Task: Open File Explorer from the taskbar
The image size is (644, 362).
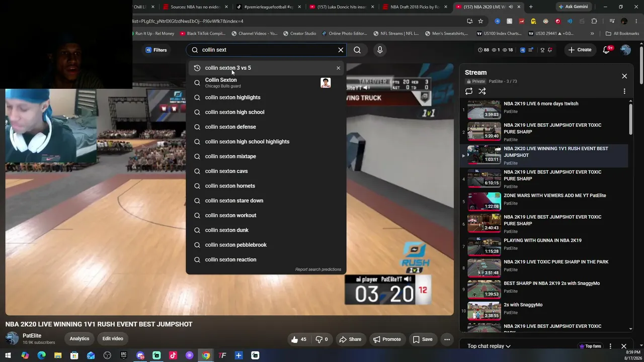Action: tap(58, 355)
